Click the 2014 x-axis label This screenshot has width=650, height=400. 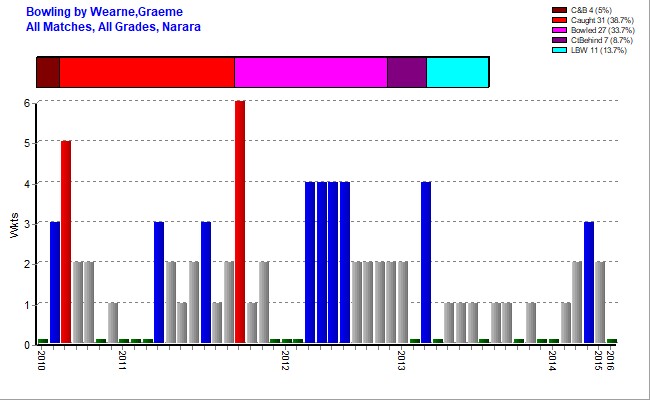(x=551, y=360)
